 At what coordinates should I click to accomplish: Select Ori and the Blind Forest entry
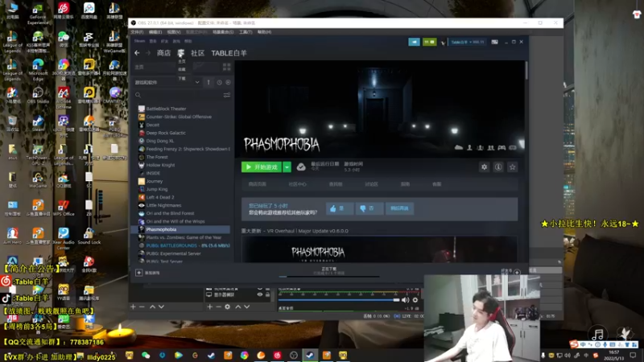pyautogui.click(x=170, y=213)
